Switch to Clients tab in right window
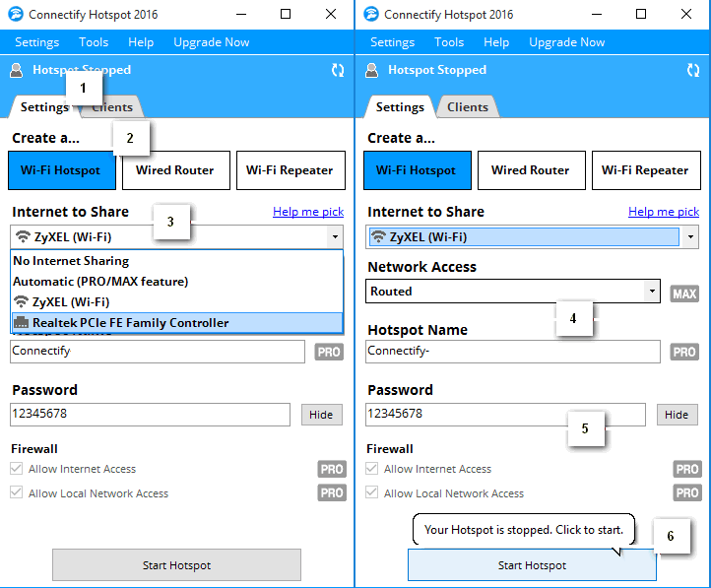This screenshot has width=711, height=588. pos(468,107)
